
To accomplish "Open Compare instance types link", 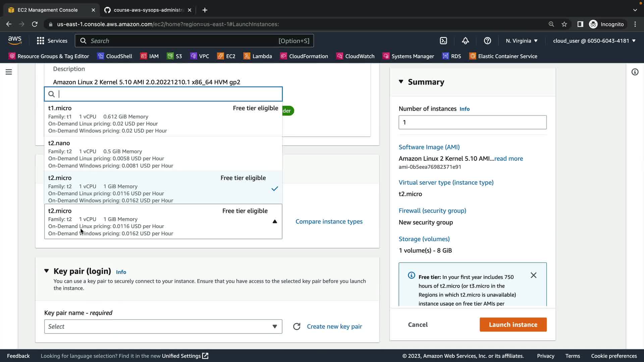I will pos(329,222).
